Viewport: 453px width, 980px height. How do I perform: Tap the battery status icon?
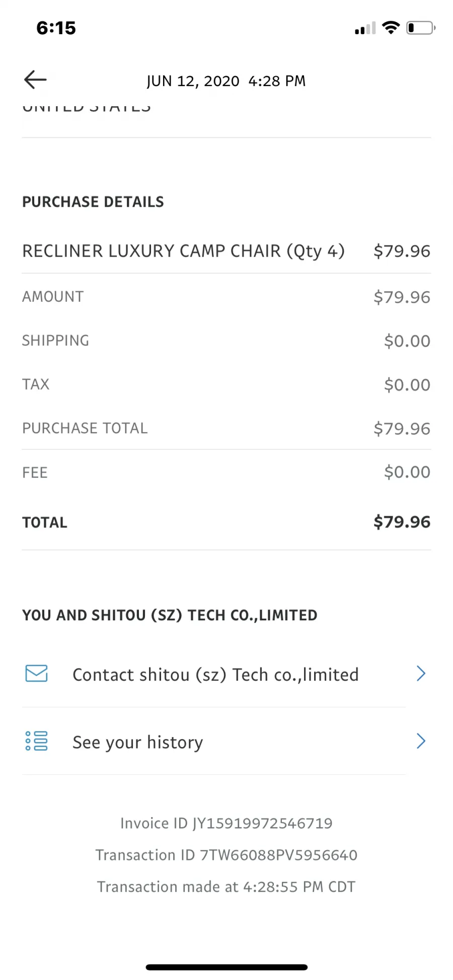click(421, 28)
